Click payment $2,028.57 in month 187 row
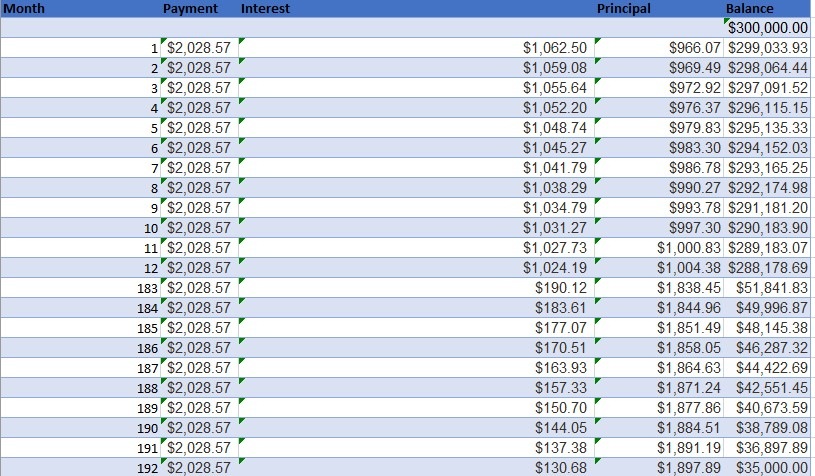This screenshot has height=476, width=815. coord(200,368)
